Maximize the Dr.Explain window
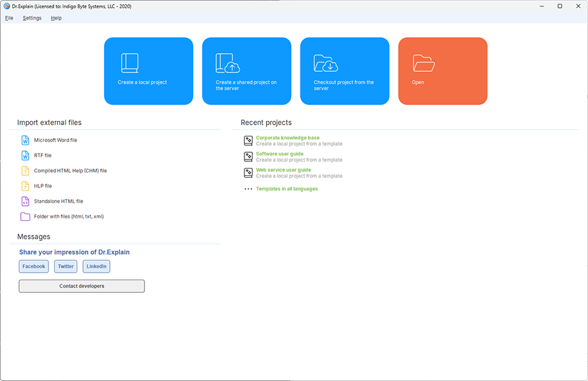 [x=560, y=6]
